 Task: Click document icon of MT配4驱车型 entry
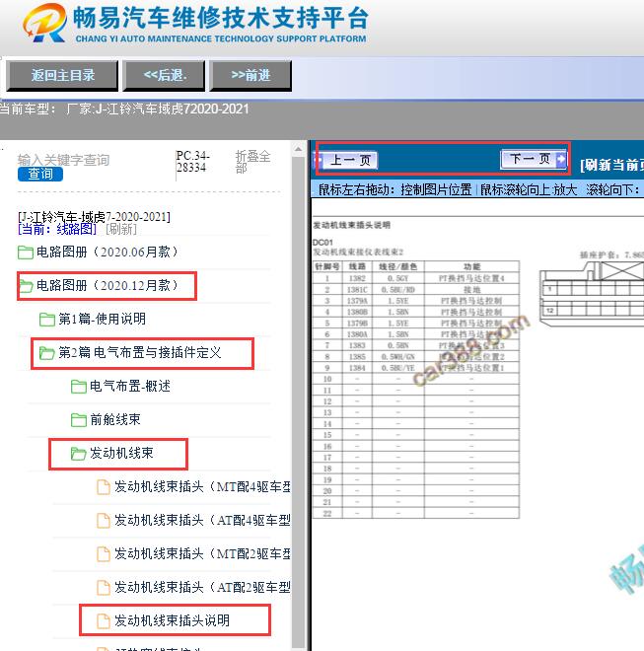click(x=103, y=487)
